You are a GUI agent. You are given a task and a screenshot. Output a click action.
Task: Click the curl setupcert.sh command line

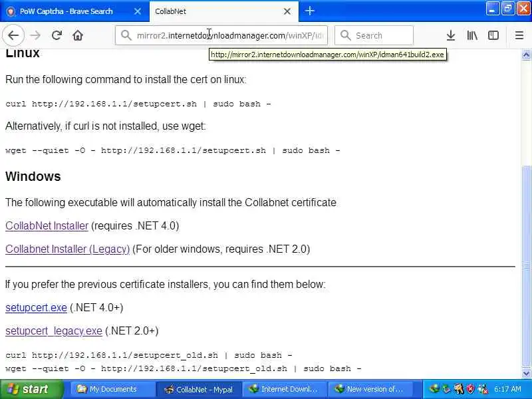[138, 104]
